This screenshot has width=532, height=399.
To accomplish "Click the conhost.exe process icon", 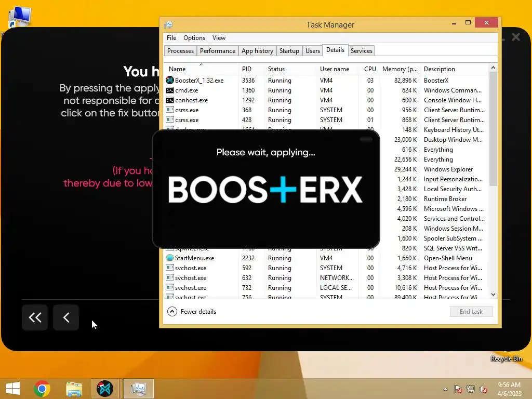I will tap(170, 100).
